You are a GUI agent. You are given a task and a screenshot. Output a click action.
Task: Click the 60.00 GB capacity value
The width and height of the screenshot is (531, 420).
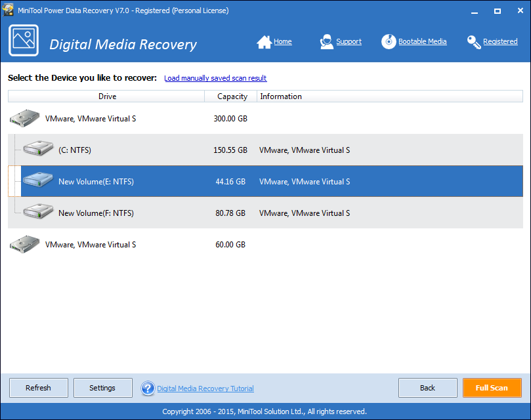click(x=230, y=245)
